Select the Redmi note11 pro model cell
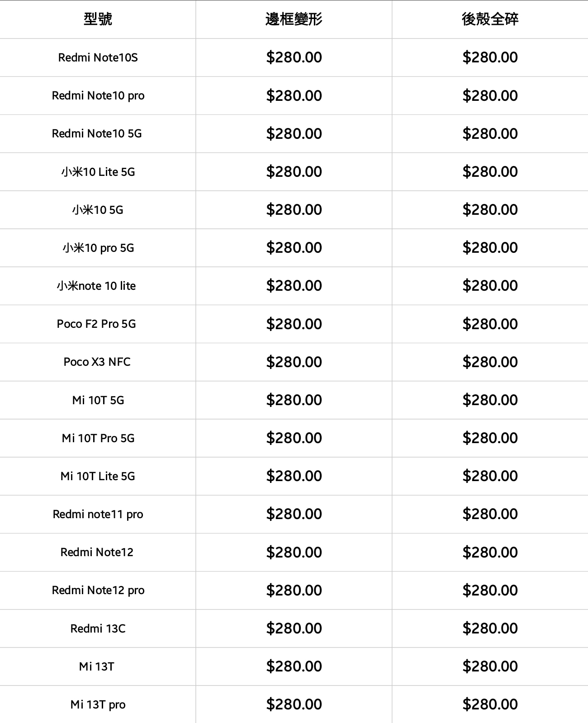 [98, 514]
